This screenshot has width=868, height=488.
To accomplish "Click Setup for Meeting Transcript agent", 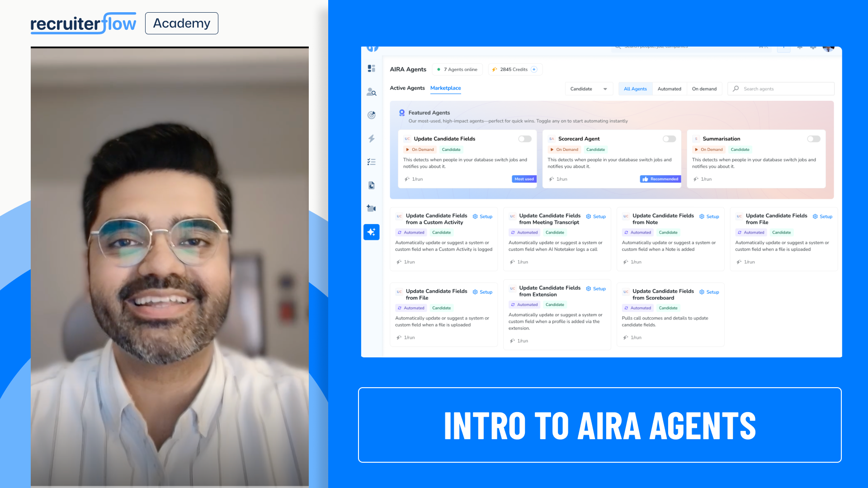I will pos(596,217).
